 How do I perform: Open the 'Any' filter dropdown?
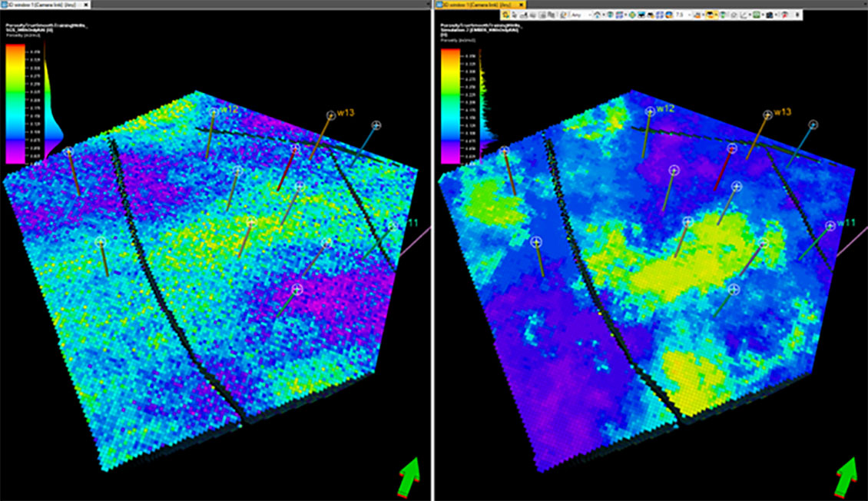[x=578, y=13]
